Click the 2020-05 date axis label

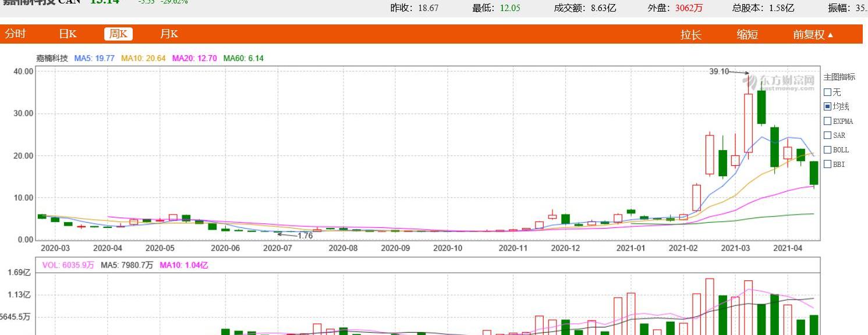tap(160, 248)
